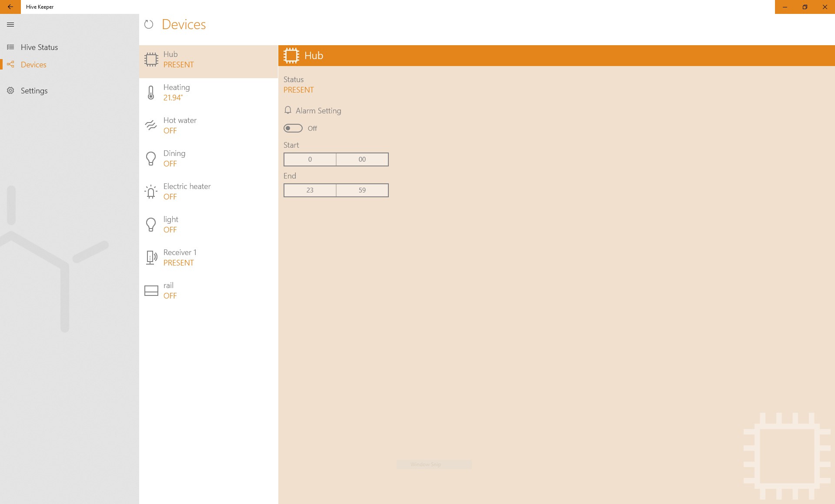The image size is (835, 504).
Task: Select the Hot water waves icon
Action: pos(151,126)
